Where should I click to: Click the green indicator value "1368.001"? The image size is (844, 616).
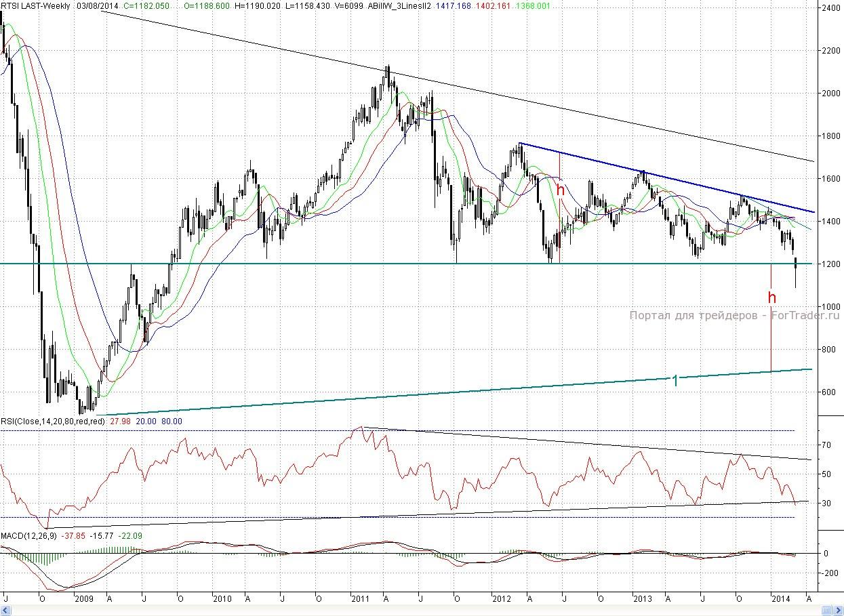point(534,5)
